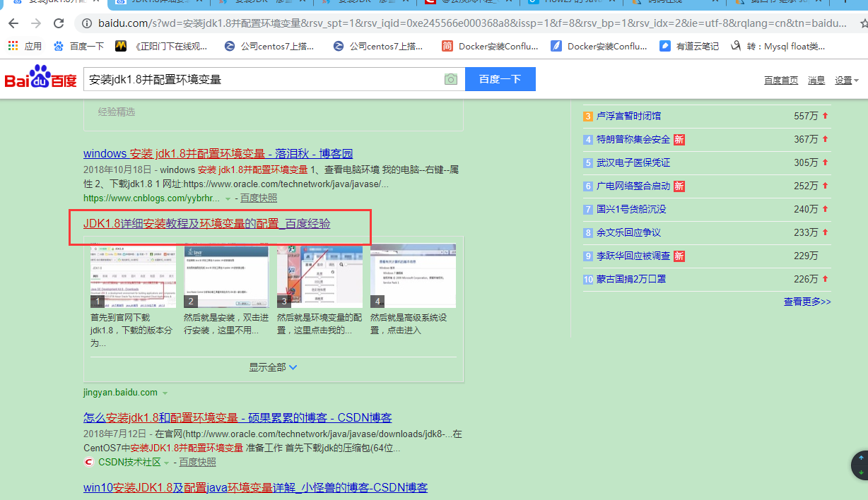Open the Docker安装Conflu bookmark with red 简 icon

tap(490, 47)
